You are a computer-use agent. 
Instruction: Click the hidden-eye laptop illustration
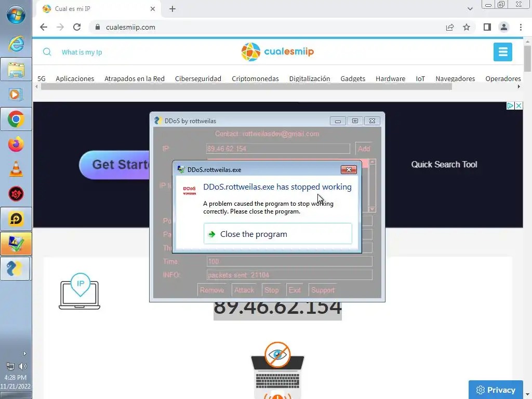tap(277, 370)
